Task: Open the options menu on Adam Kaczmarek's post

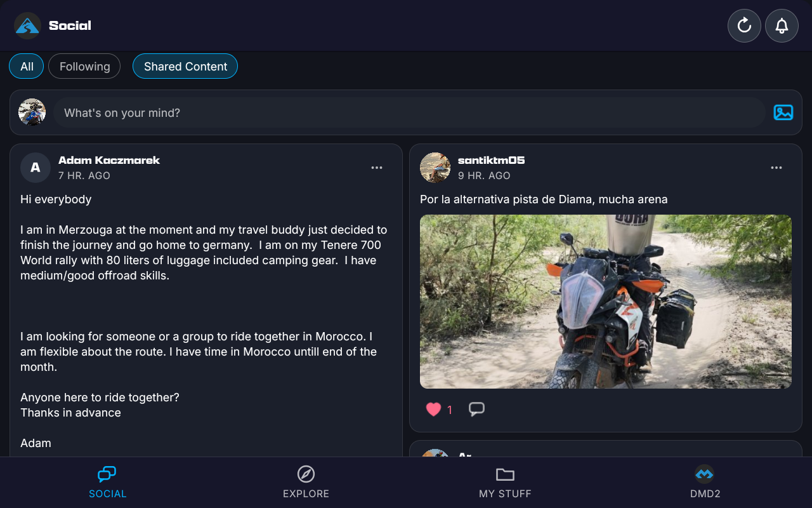Action: click(377, 168)
